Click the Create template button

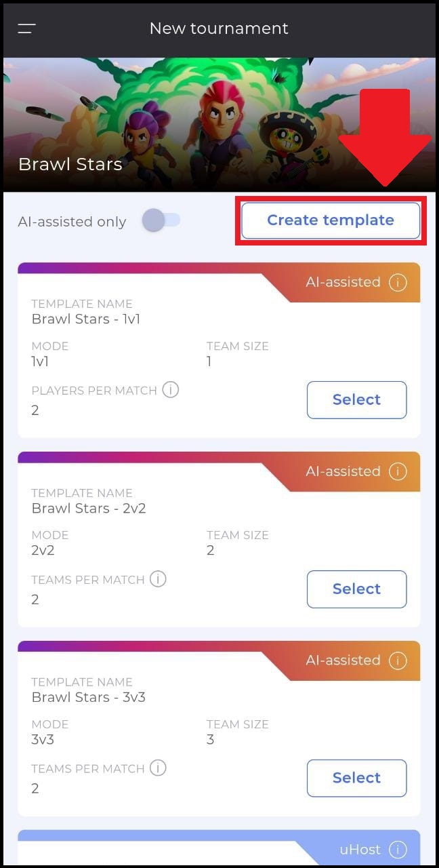pyautogui.click(x=331, y=220)
